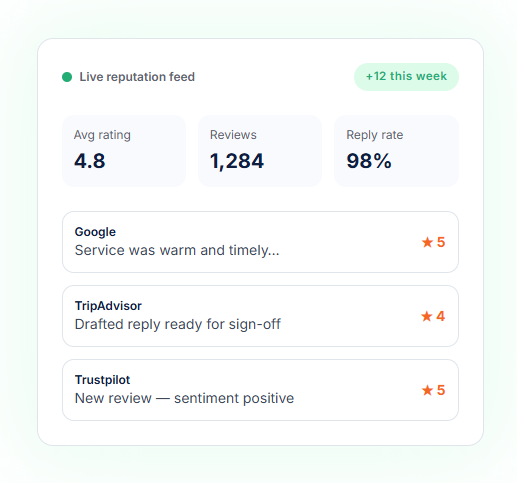517x483 pixels.
Task: Click the green live status dot
Action: pos(67,77)
